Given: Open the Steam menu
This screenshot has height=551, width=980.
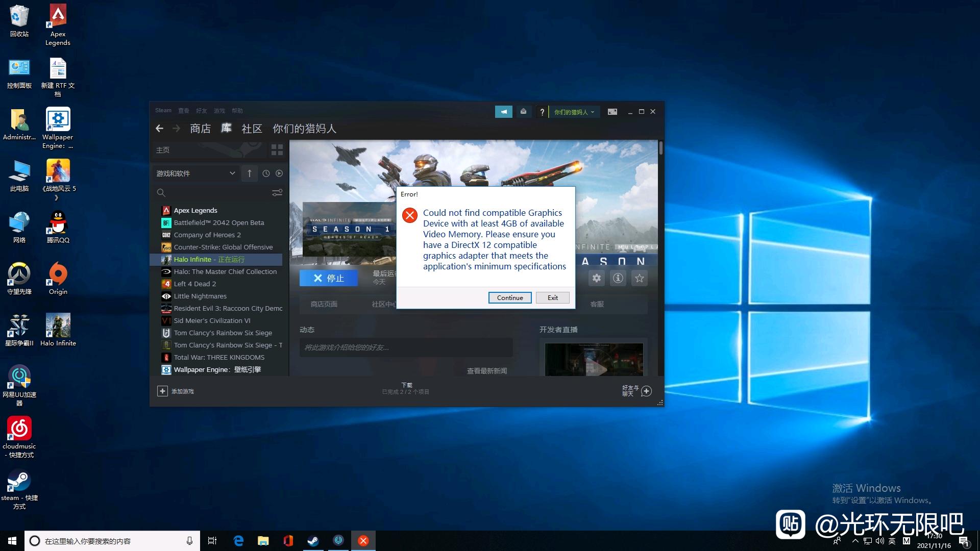Looking at the screenshot, I should click(163, 110).
